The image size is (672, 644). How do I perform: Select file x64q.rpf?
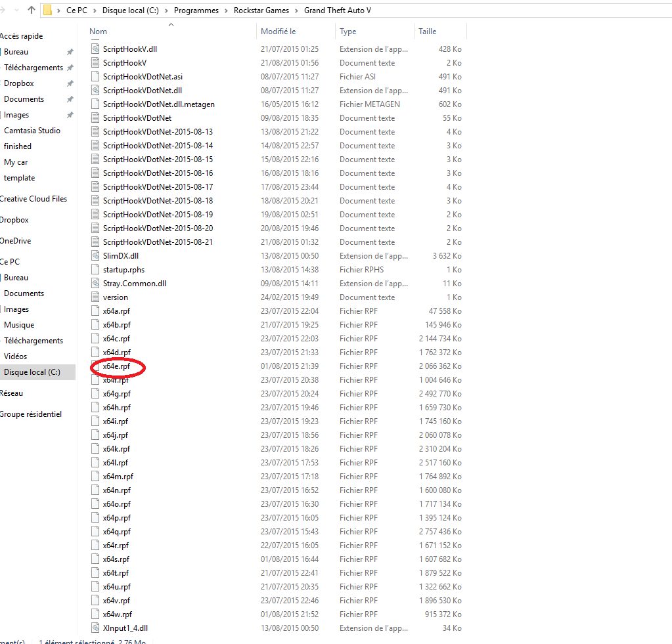tap(116, 531)
